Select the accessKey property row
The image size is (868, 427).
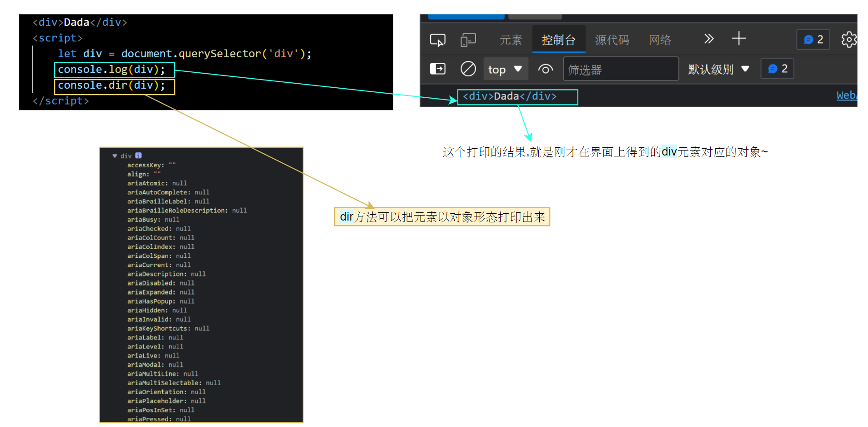151,165
